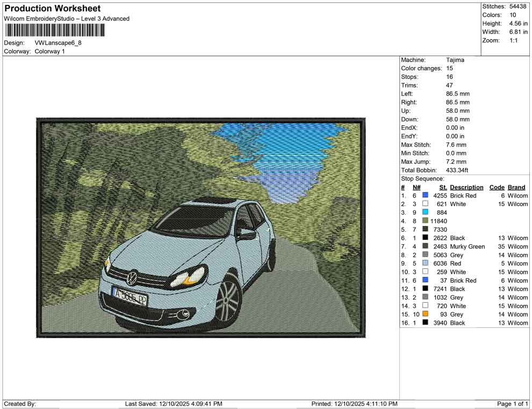Open the Description column header sort
Screen dimensions: 532x409
pyautogui.click(x=466, y=187)
